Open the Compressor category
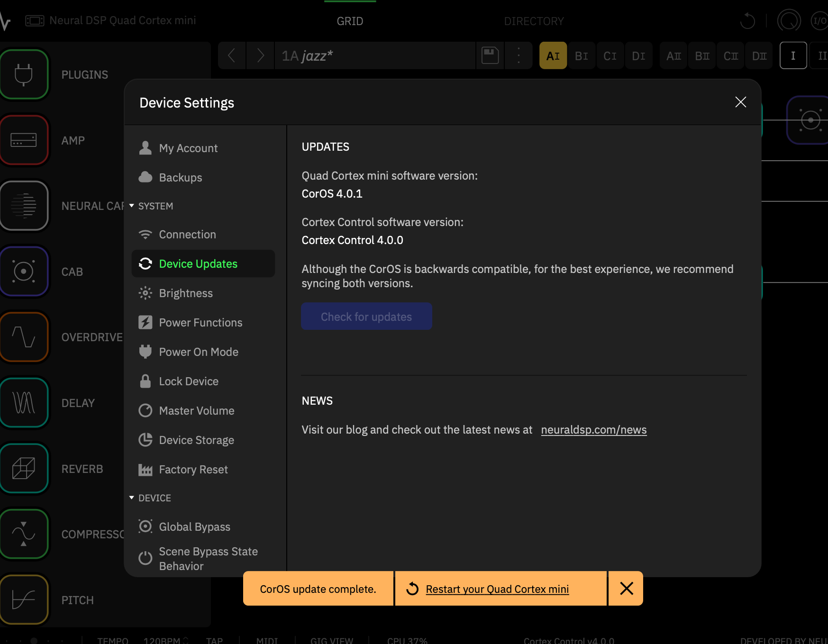This screenshot has height=644, width=828. click(24, 534)
